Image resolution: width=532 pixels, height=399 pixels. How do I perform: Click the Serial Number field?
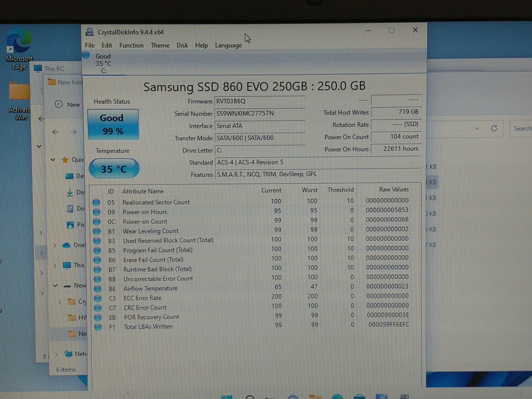[x=260, y=114]
